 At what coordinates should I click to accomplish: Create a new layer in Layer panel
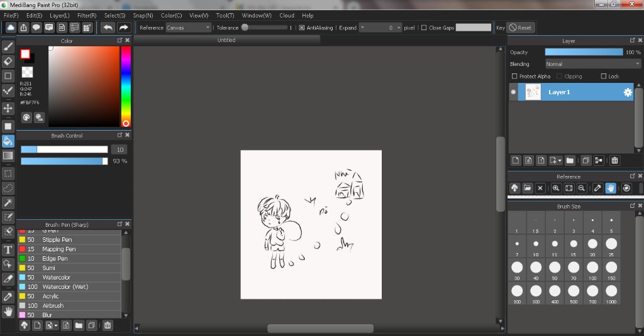[516, 160]
